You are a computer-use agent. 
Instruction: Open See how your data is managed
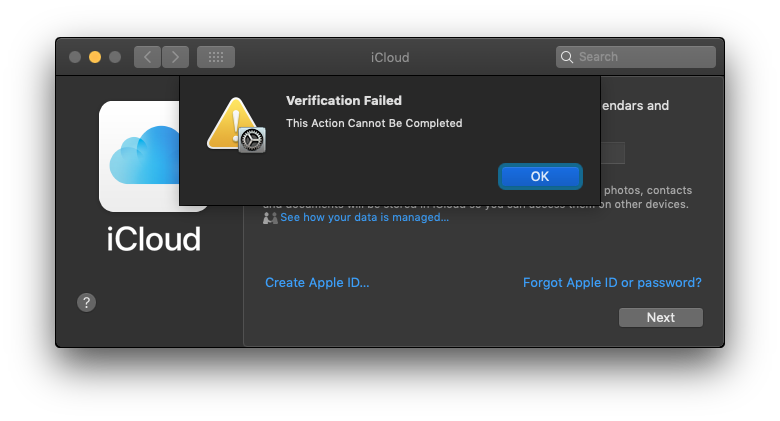[x=364, y=217]
